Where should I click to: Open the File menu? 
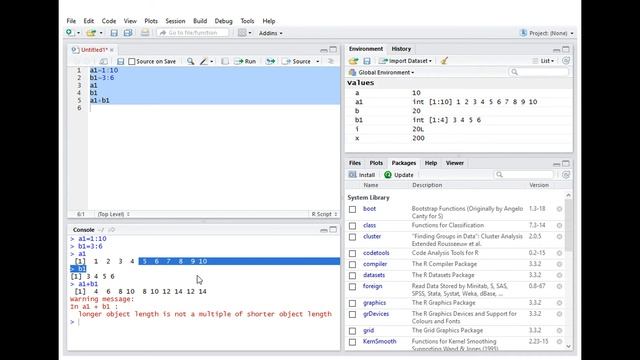[x=71, y=21]
